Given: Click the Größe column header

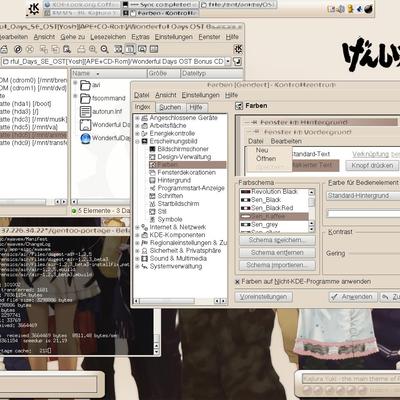Looking at the screenshot, I should click(x=163, y=73).
